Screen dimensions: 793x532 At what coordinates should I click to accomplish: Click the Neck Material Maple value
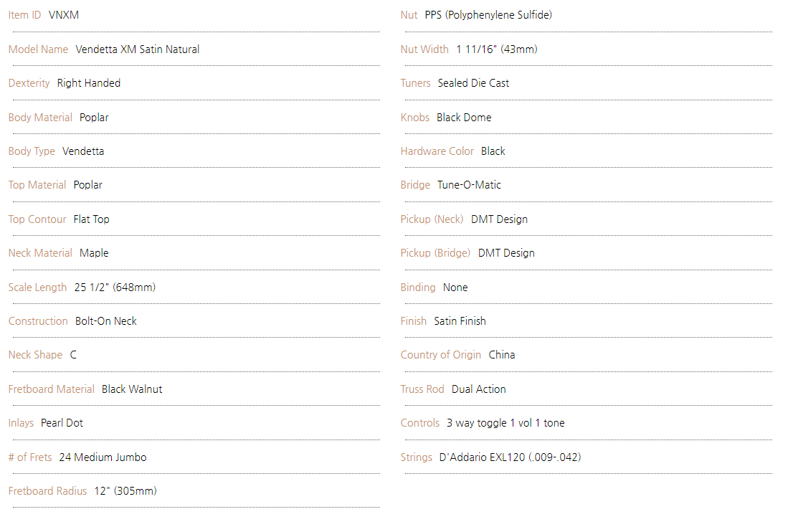pyautogui.click(x=93, y=253)
